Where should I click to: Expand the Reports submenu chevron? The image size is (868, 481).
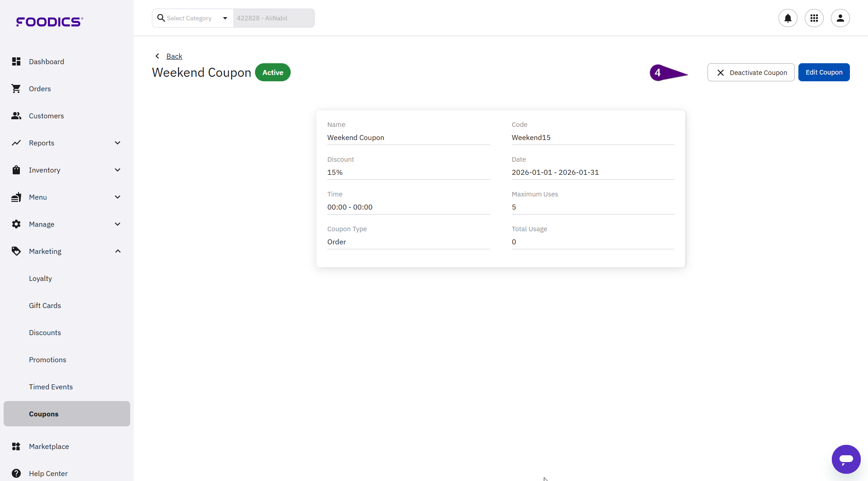[118, 143]
